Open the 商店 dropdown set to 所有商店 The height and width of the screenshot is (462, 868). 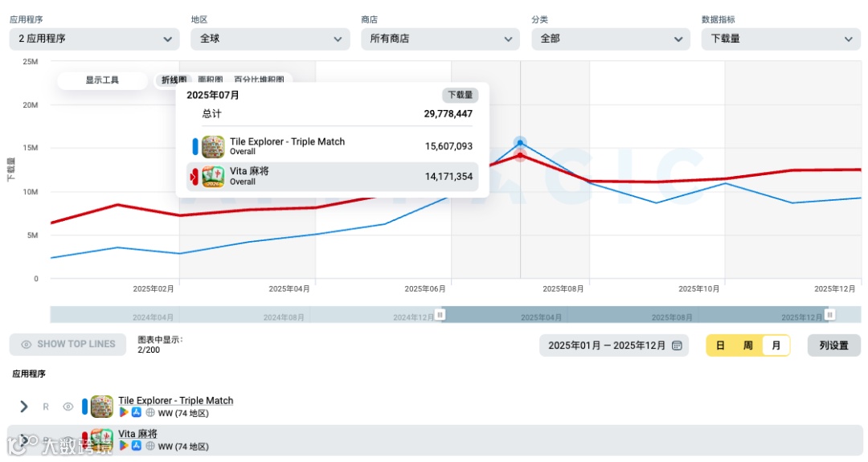440,39
